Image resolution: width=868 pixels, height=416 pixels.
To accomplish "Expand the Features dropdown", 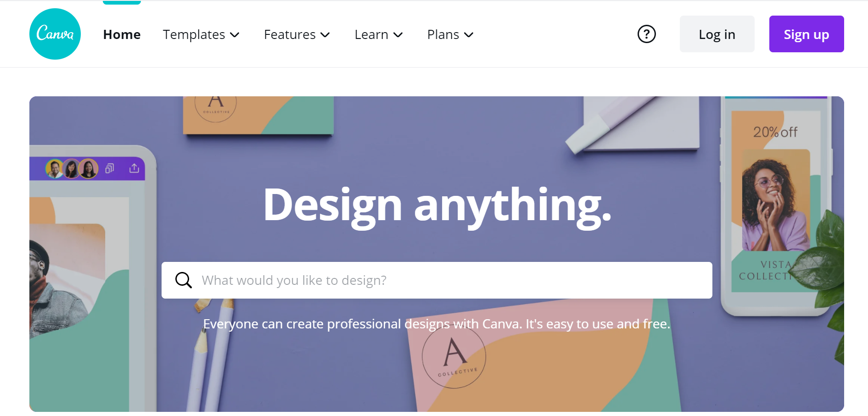I will [297, 34].
